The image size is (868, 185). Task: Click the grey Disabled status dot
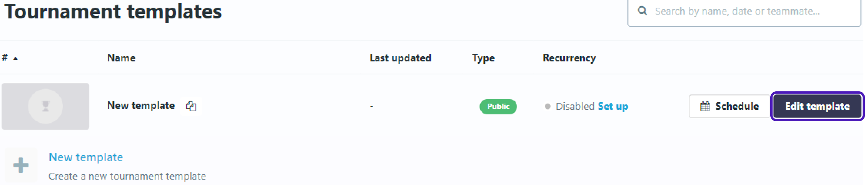point(548,106)
